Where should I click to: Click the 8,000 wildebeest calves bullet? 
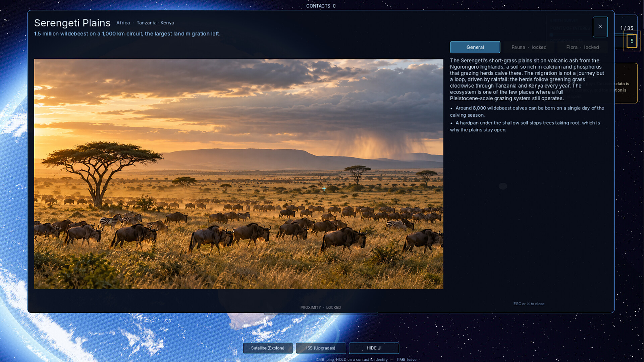(x=527, y=111)
